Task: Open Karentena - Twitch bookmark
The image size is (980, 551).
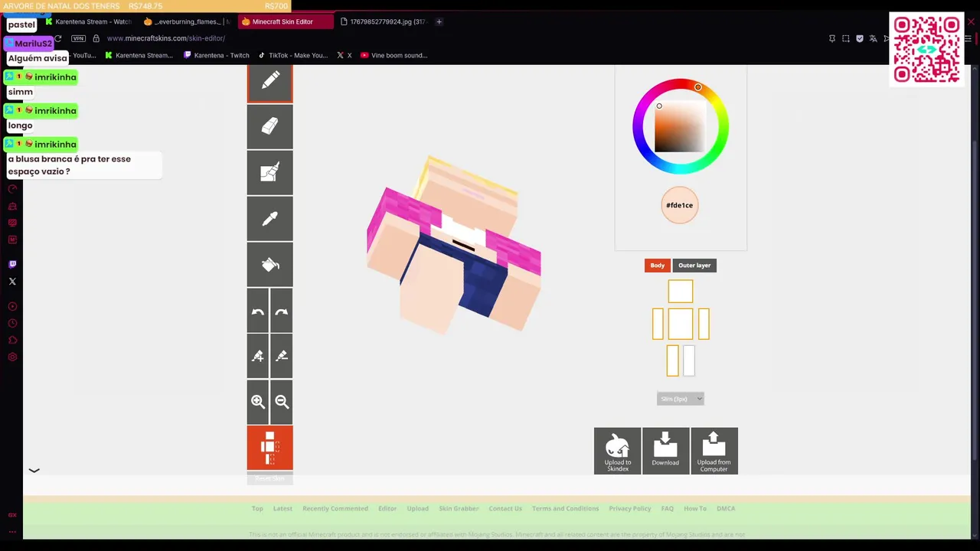Action: pos(217,55)
